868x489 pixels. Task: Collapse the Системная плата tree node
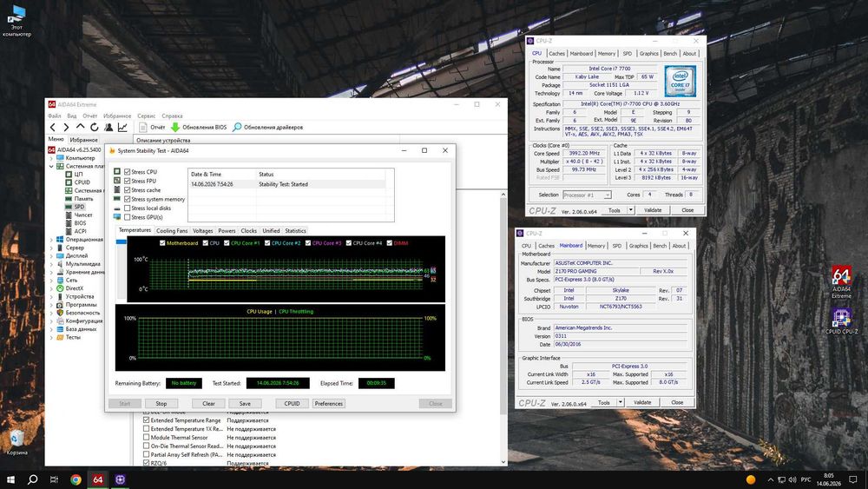click(51, 166)
